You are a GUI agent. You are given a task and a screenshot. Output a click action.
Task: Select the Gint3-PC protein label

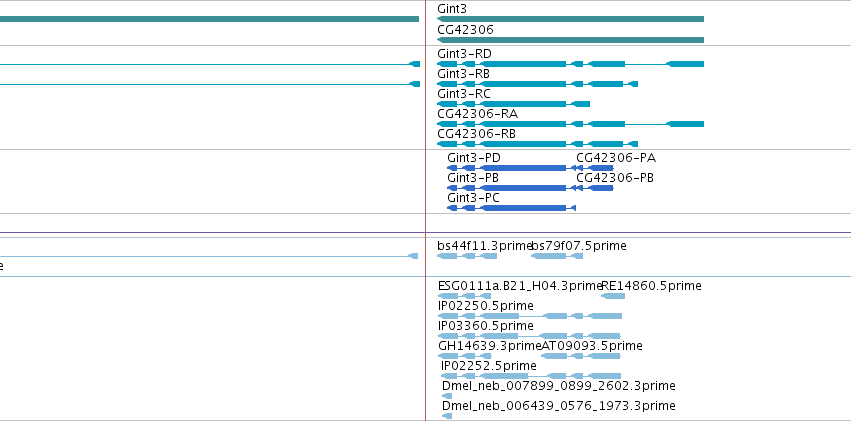pyautogui.click(x=473, y=198)
